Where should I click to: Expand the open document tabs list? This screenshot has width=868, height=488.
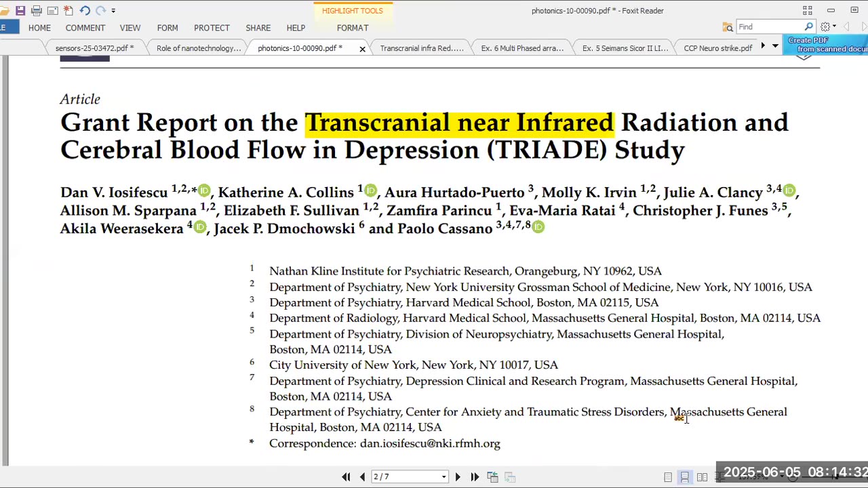coord(775,46)
